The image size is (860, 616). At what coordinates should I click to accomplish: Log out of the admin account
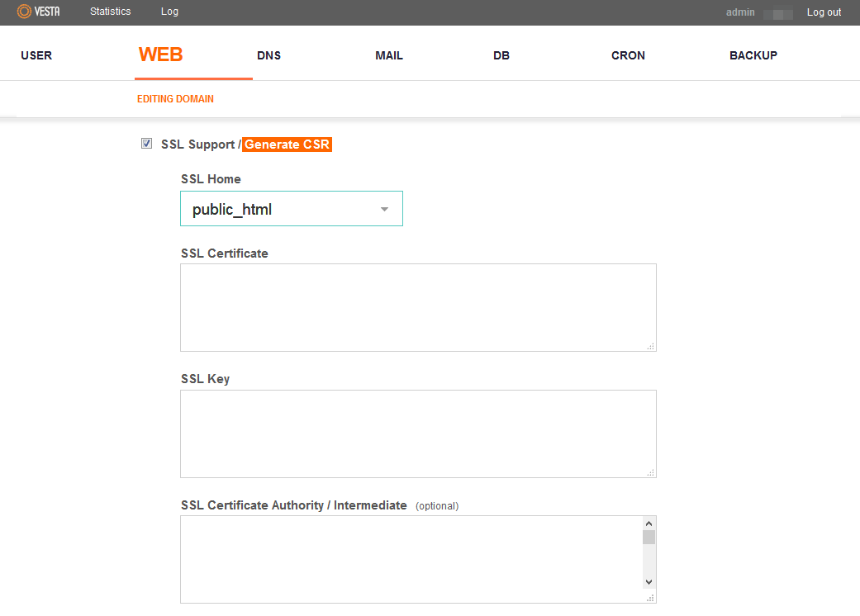pyautogui.click(x=824, y=12)
